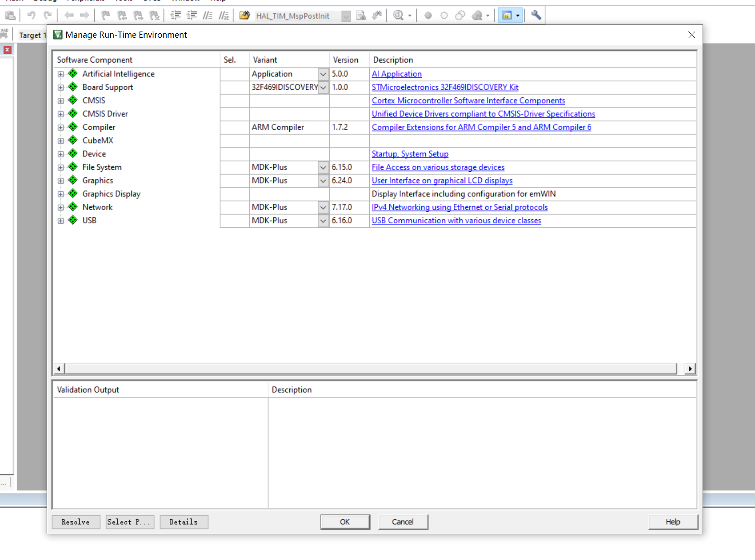Click the horizontal scrollbar left arrow
Image resolution: width=755 pixels, height=560 pixels.
[59, 369]
